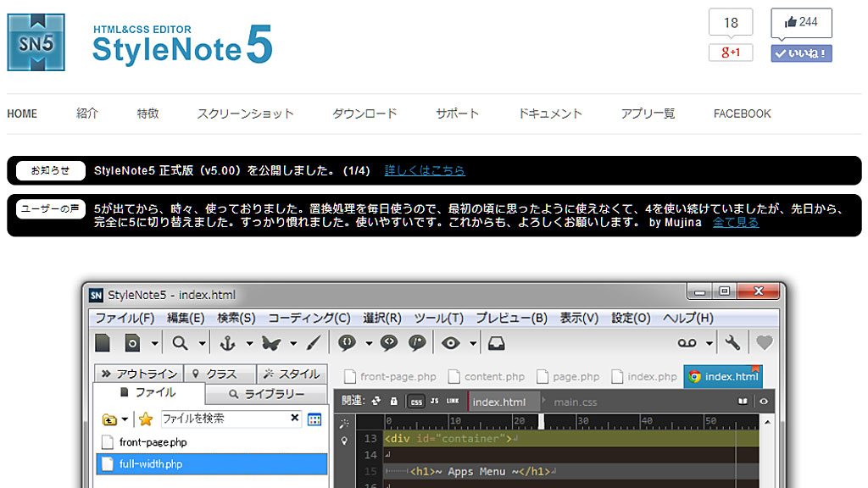
Task: Expand the eye preview dropdown arrow
Action: click(473, 344)
